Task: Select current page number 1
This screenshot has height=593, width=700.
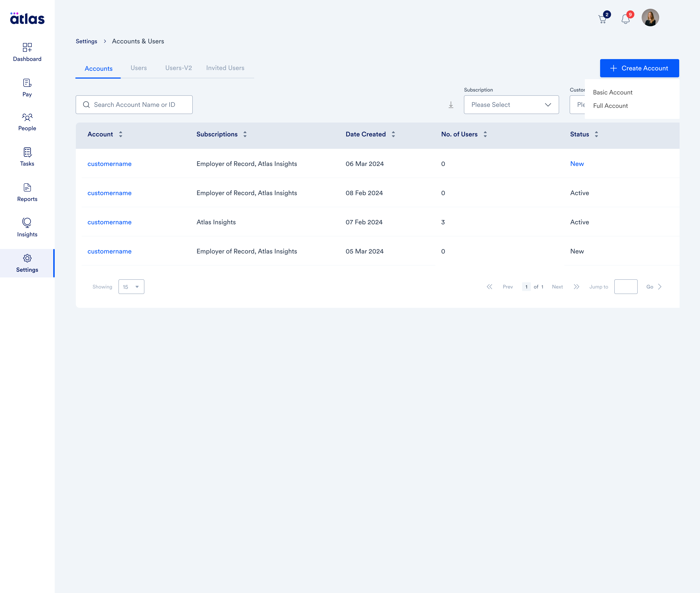Action: [x=526, y=287]
